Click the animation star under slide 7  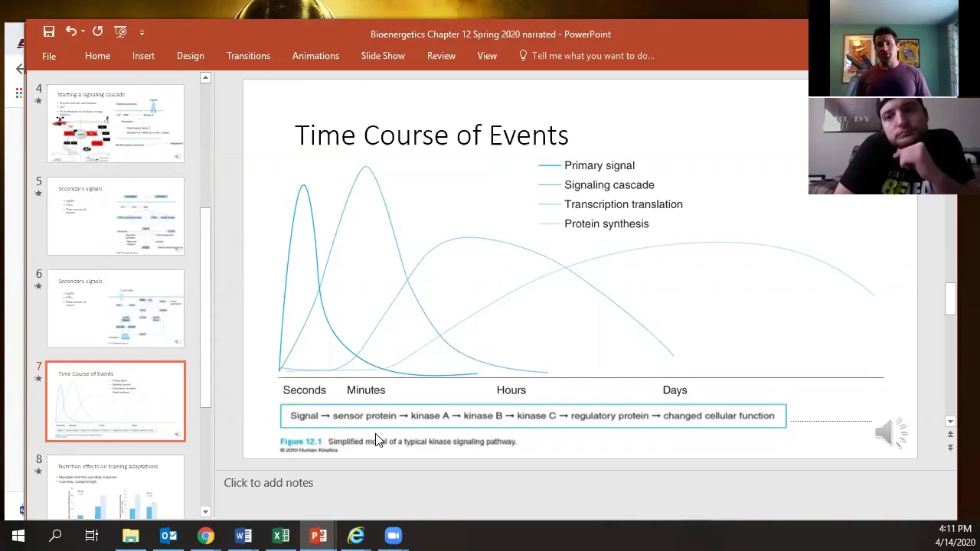click(38, 378)
